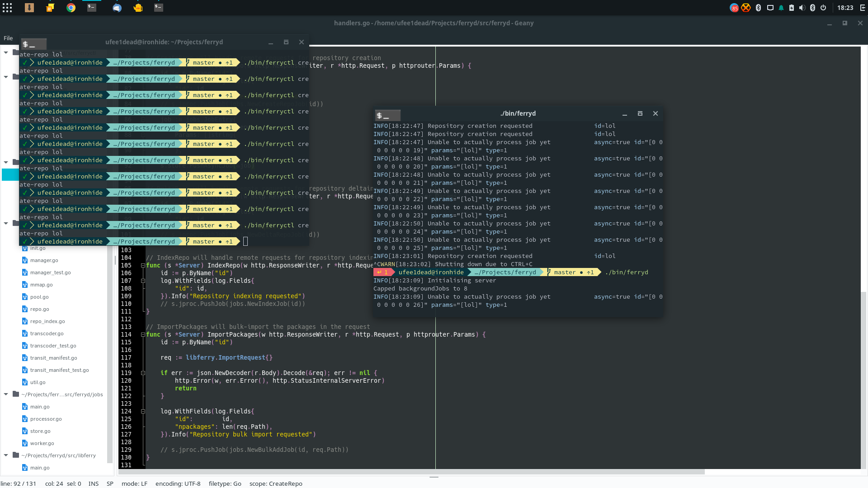Launch the software installer download icon

pos(29,8)
